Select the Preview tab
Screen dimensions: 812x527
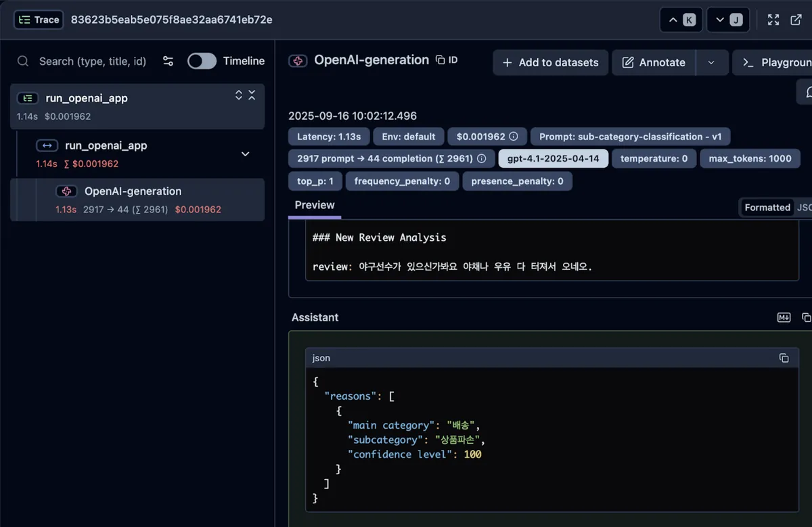pos(314,205)
